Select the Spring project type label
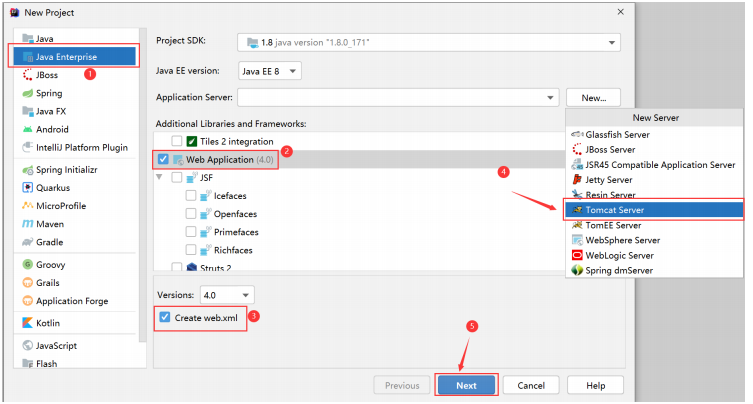This screenshot has width=753, height=404. pyautogui.click(x=49, y=93)
